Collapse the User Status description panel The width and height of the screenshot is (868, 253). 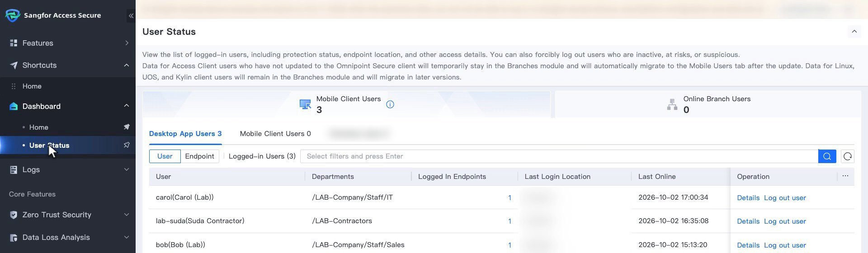(x=854, y=32)
